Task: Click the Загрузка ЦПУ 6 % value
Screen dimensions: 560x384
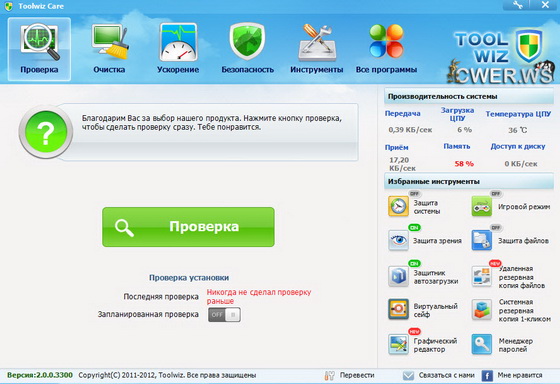Action: [x=464, y=130]
